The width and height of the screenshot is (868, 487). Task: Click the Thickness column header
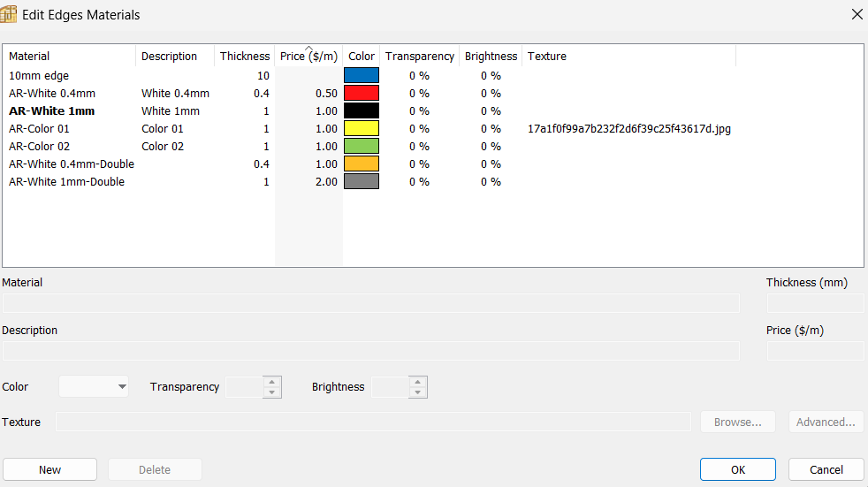(x=244, y=57)
